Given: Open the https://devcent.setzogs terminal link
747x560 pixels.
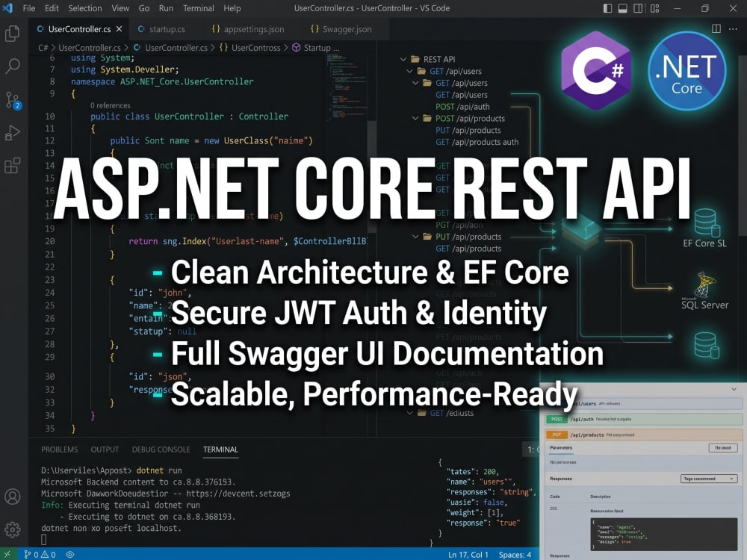Looking at the screenshot, I should (x=238, y=494).
